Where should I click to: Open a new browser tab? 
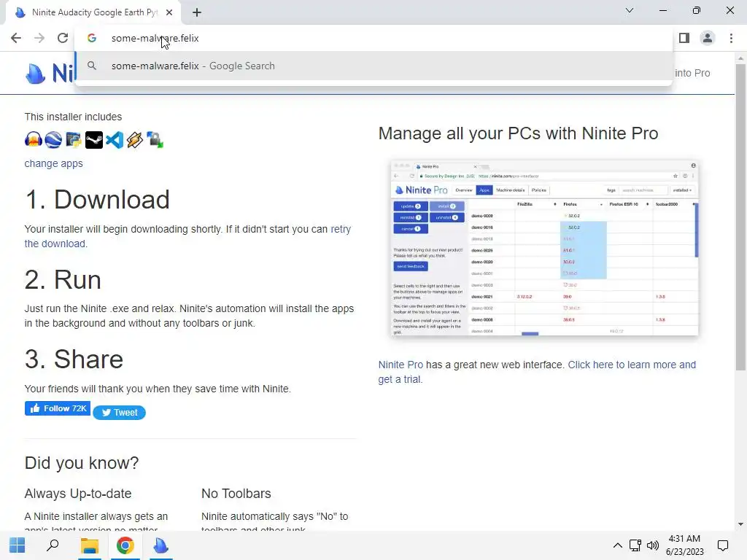pyautogui.click(x=197, y=12)
